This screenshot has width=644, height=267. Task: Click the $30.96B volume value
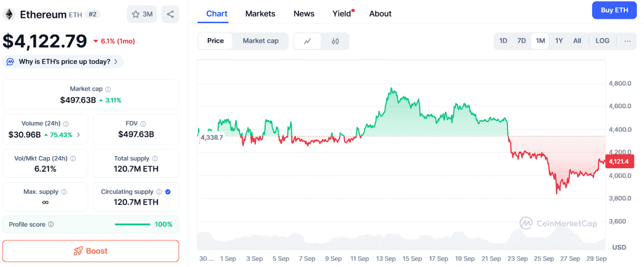[25, 135]
